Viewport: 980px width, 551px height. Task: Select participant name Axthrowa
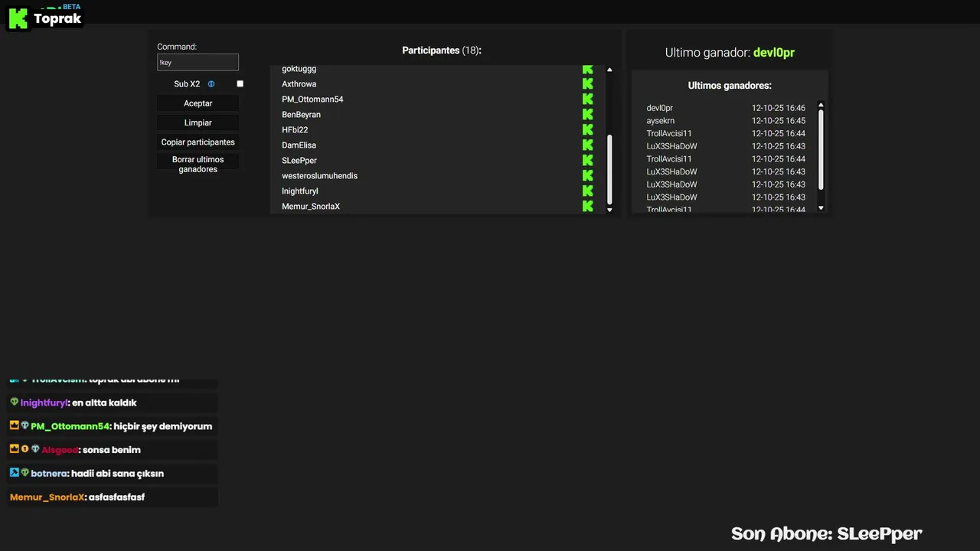299,84
